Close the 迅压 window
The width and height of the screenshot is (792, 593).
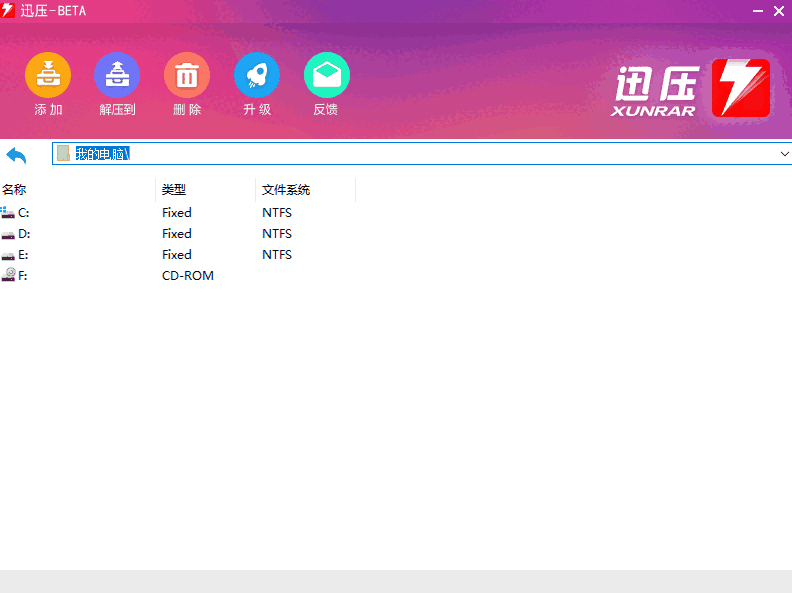click(778, 11)
